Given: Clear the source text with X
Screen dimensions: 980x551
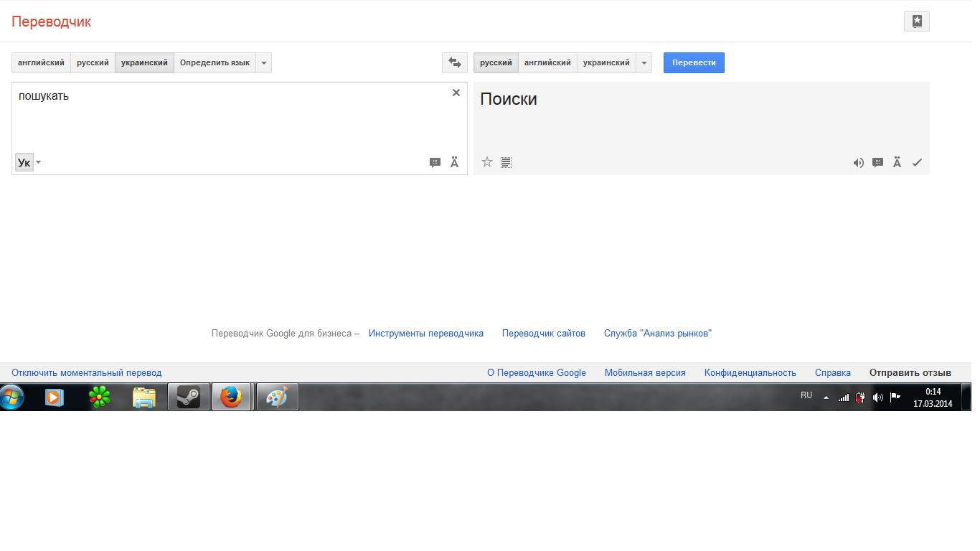Looking at the screenshot, I should (456, 93).
